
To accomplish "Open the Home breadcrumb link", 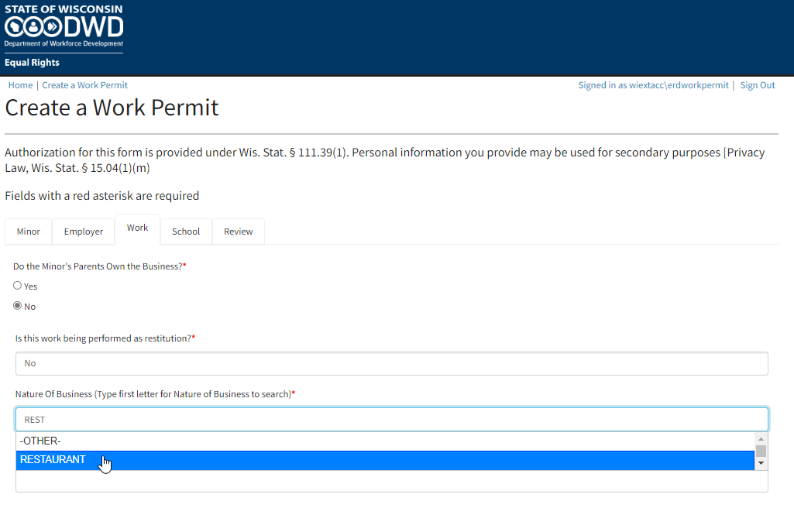I will pyautogui.click(x=20, y=85).
